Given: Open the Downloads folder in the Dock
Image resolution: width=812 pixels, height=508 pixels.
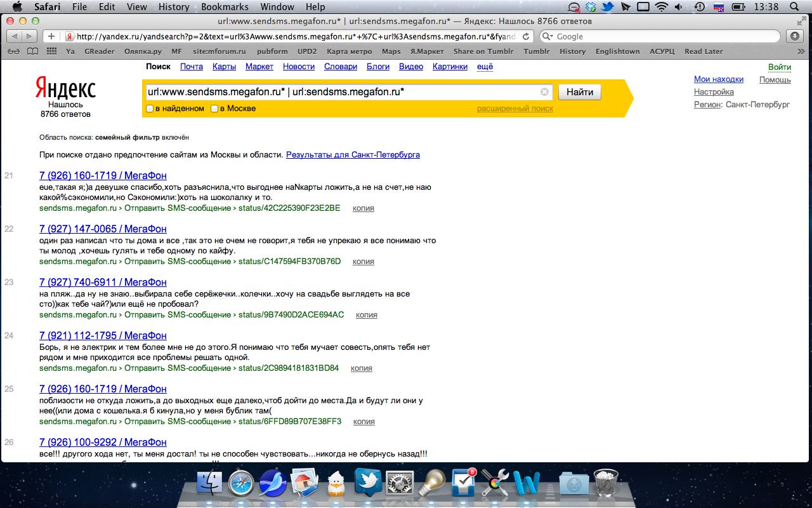Looking at the screenshot, I should [574, 485].
